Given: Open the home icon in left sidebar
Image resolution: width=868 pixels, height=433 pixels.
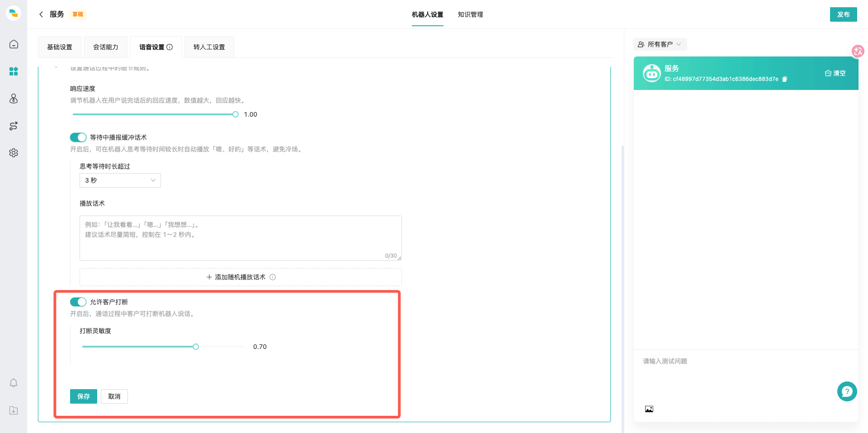Looking at the screenshot, I should (14, 44).
